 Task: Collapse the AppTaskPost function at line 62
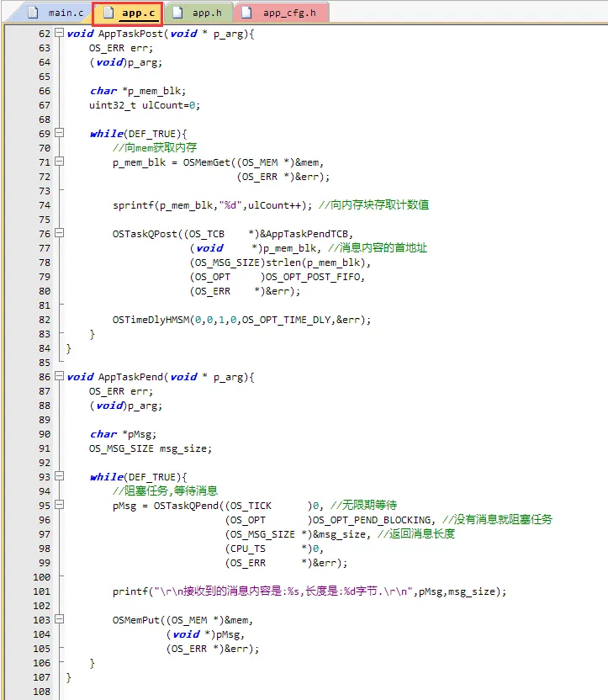[x=59, y=34]
